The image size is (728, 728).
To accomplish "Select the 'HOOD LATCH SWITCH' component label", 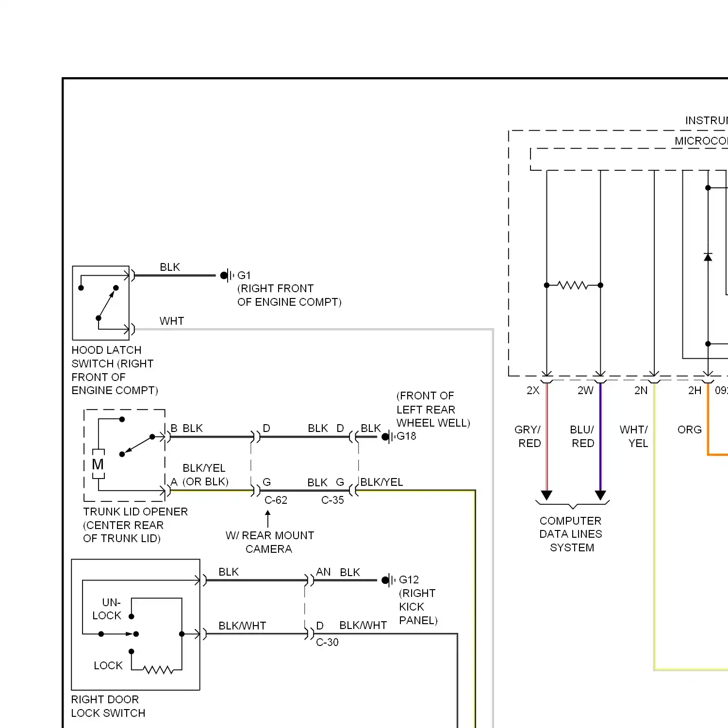I will [x=115, y=370].
